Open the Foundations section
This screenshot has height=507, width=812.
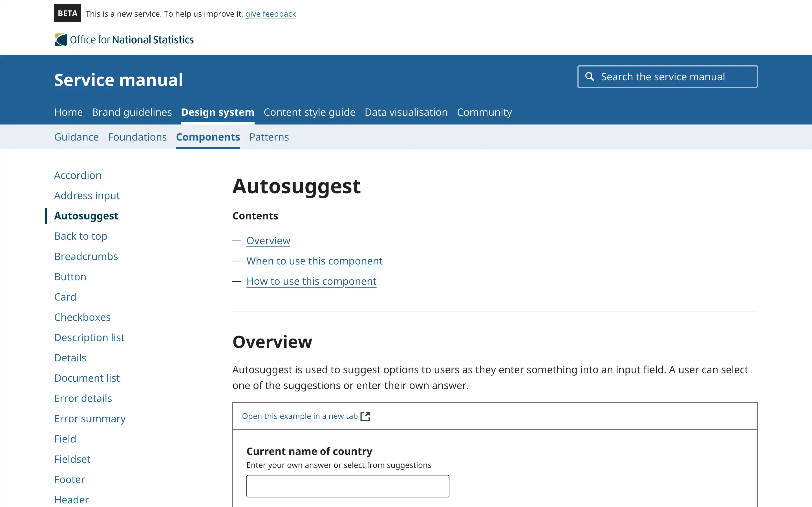click(137, 137)
